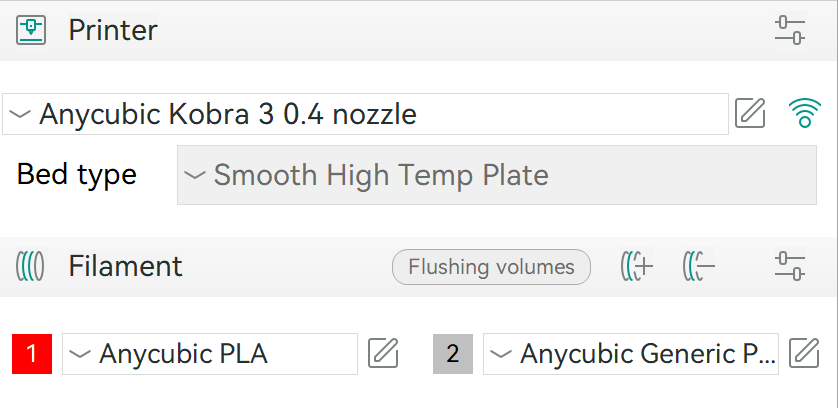The image size is (838, 408).
Task: Click the Bed type label
Action: coord(77,175)
